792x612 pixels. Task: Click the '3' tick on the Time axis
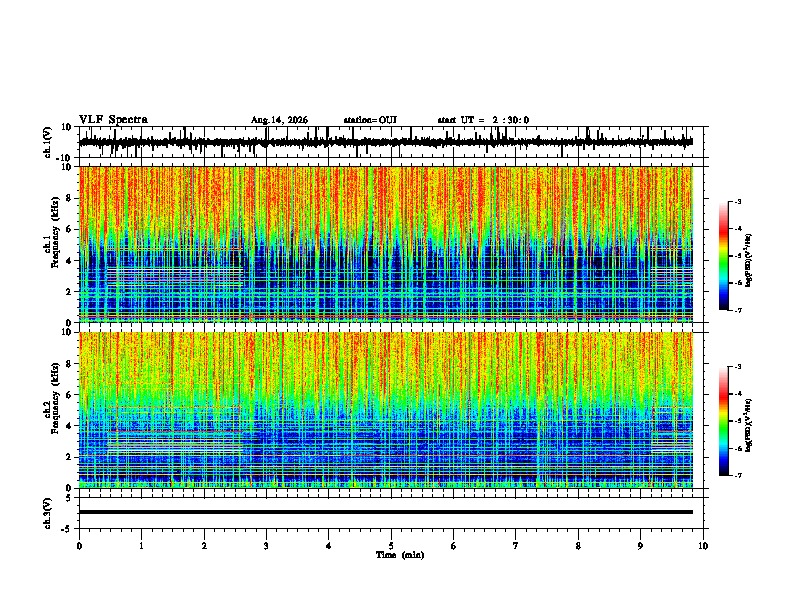point(266,546)
